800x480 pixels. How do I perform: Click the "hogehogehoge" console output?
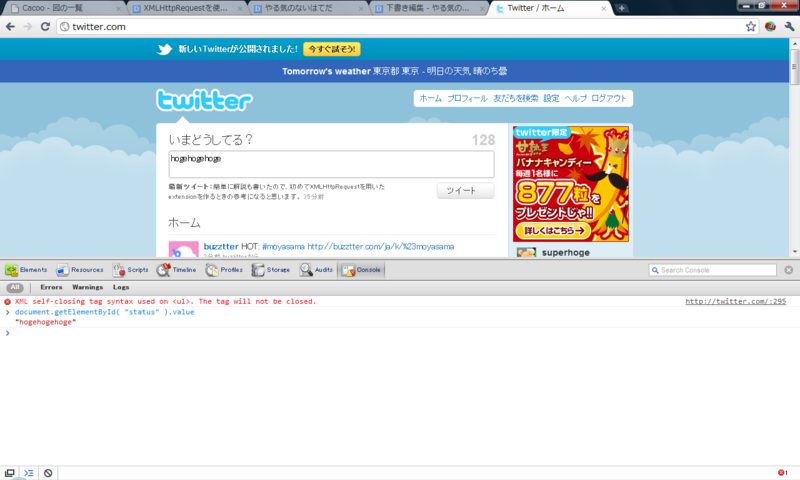tap(45, 322)
